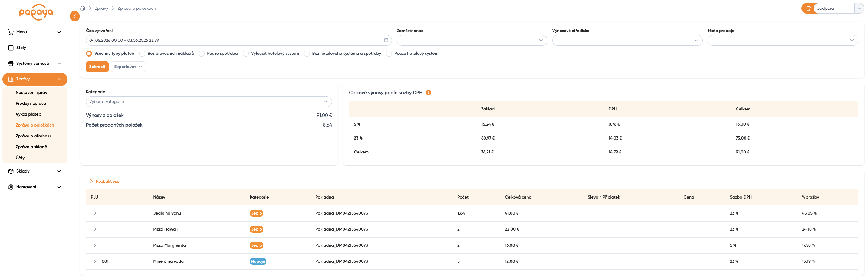
Task: Click the gift icon beside Systémy věrnosti
Action: point(11,63)
